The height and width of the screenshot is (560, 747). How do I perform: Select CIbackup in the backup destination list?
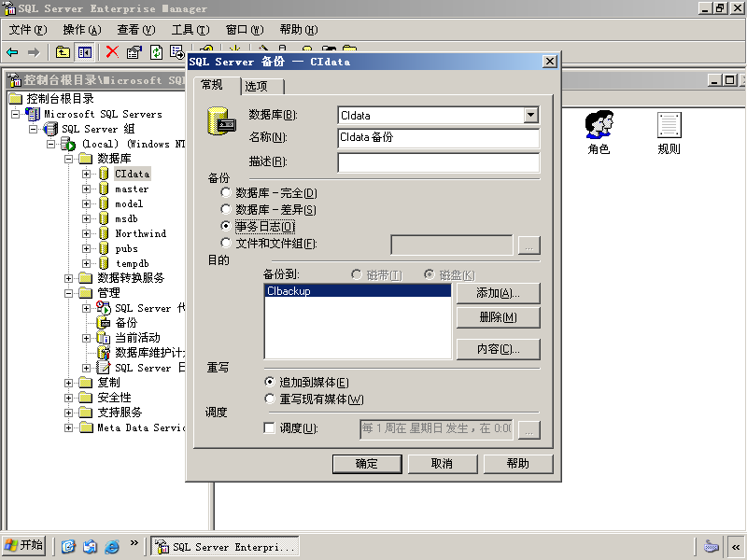358,291
